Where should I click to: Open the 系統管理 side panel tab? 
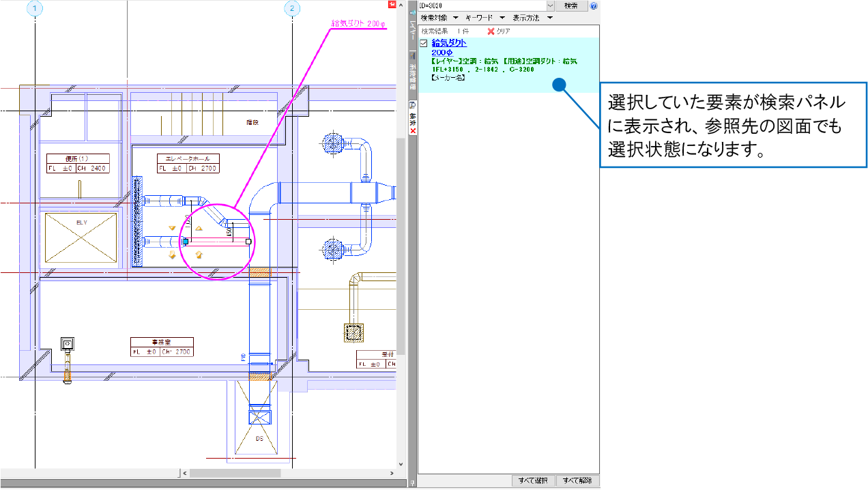[412, 76]
